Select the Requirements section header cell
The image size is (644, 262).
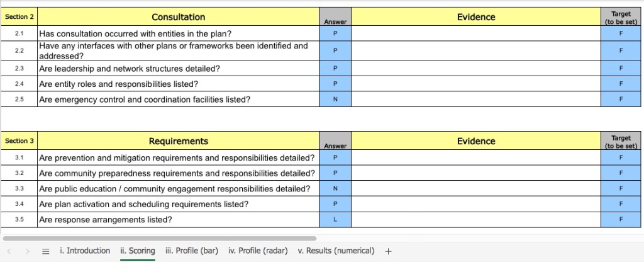[178, 141]
